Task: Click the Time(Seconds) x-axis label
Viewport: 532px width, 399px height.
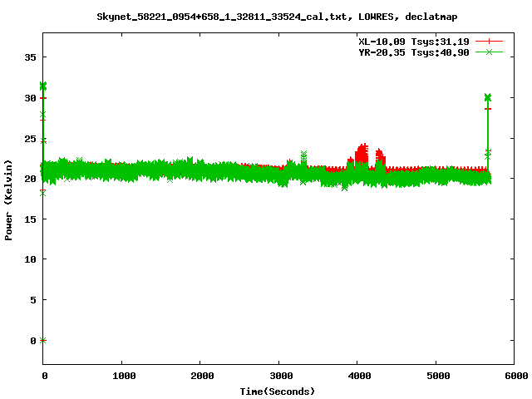Action: tap(277, 392)
